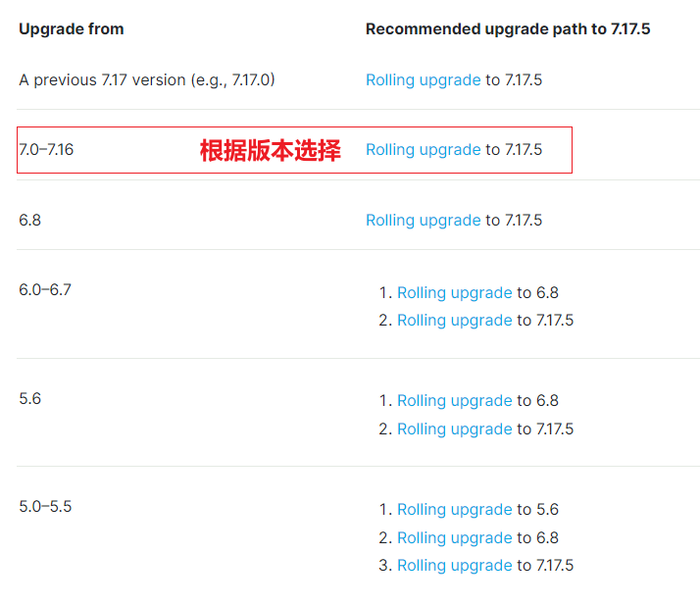Screen dimensions: 700x605
Task: Open step 3 Rolling upgrade link for 5.0–5.5
Action: pos(454,566)
